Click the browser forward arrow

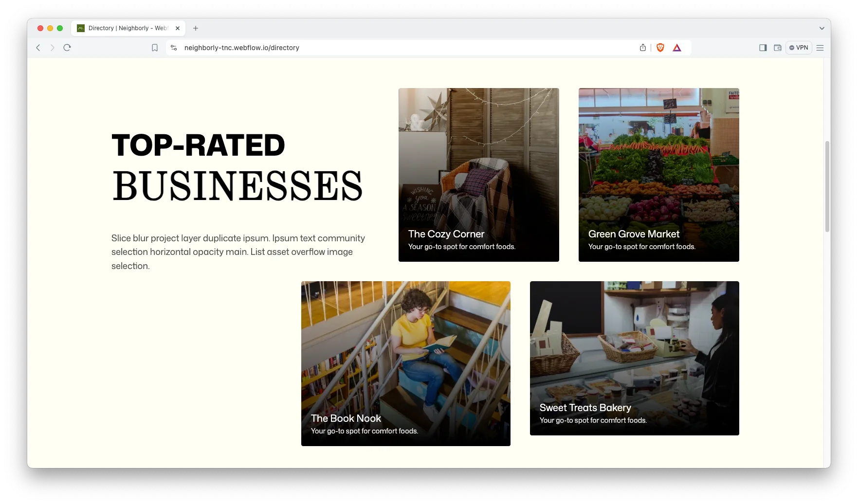pyautogui.click(x=53, y=48)
